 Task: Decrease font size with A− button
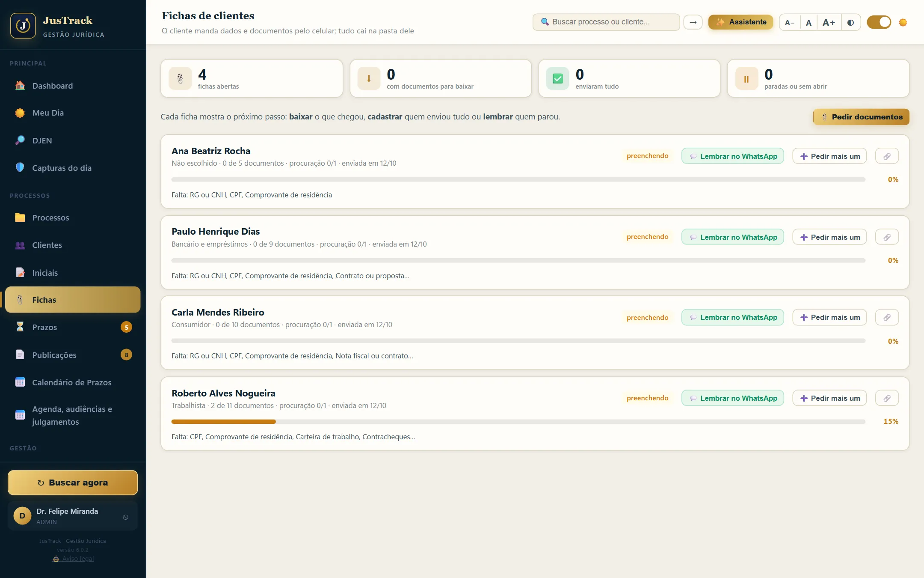pos(790,22)
